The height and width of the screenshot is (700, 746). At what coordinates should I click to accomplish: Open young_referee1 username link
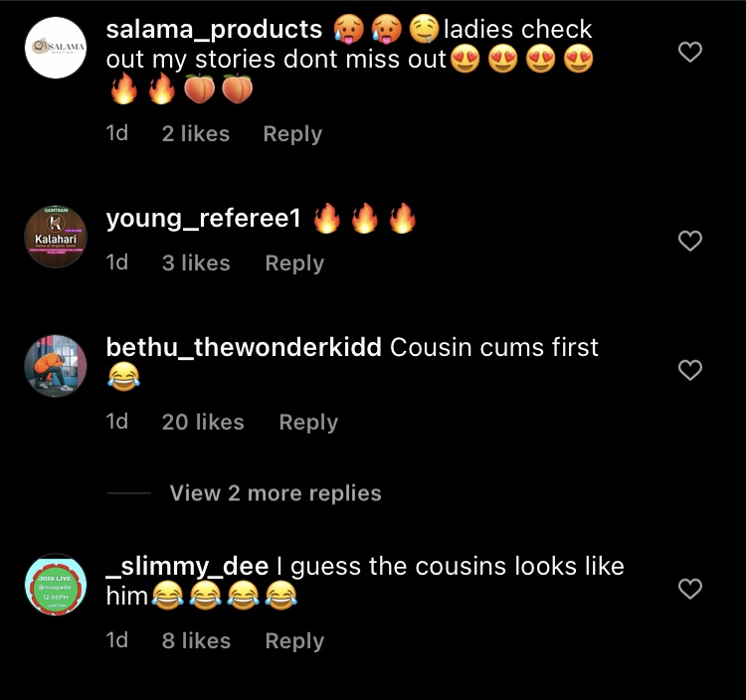(x=204, y=219)
